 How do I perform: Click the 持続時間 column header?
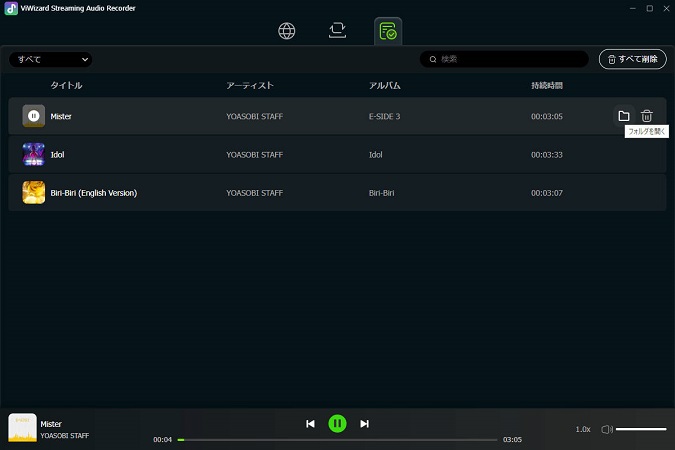click(547, 85)
